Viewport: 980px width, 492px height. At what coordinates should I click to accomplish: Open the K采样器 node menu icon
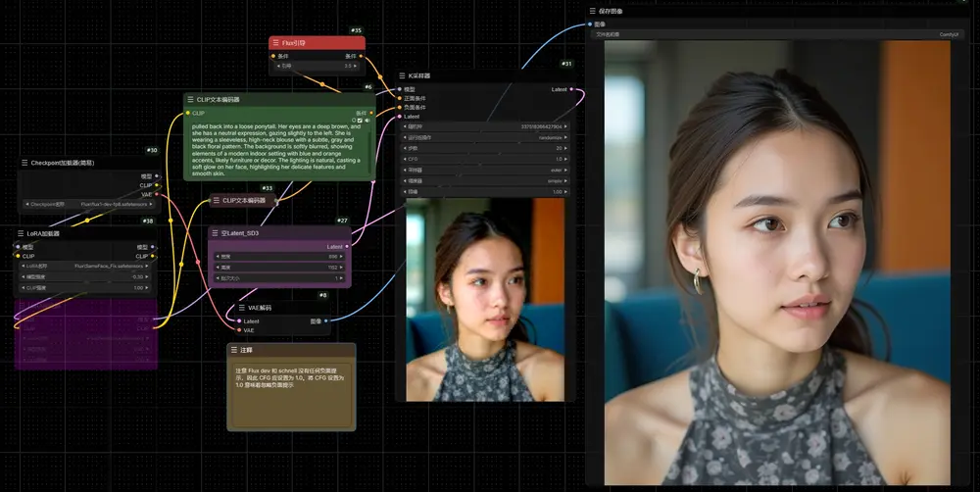(402, 75)
